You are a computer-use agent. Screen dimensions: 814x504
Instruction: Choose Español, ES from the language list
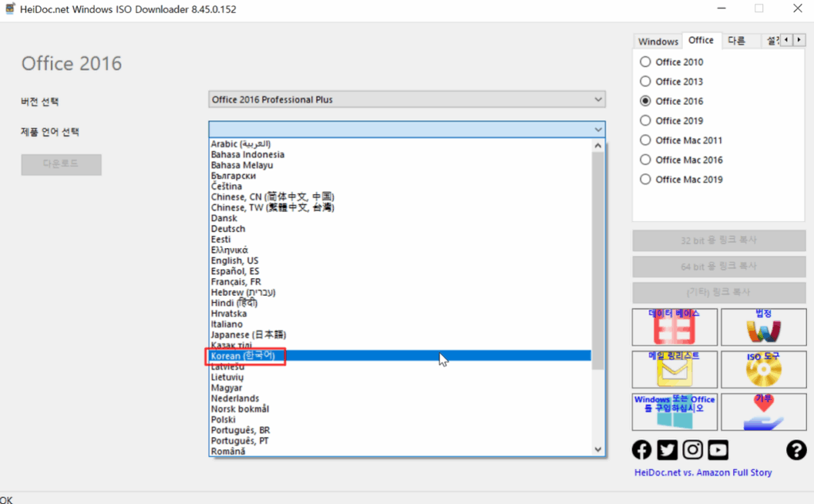point(401,271)
